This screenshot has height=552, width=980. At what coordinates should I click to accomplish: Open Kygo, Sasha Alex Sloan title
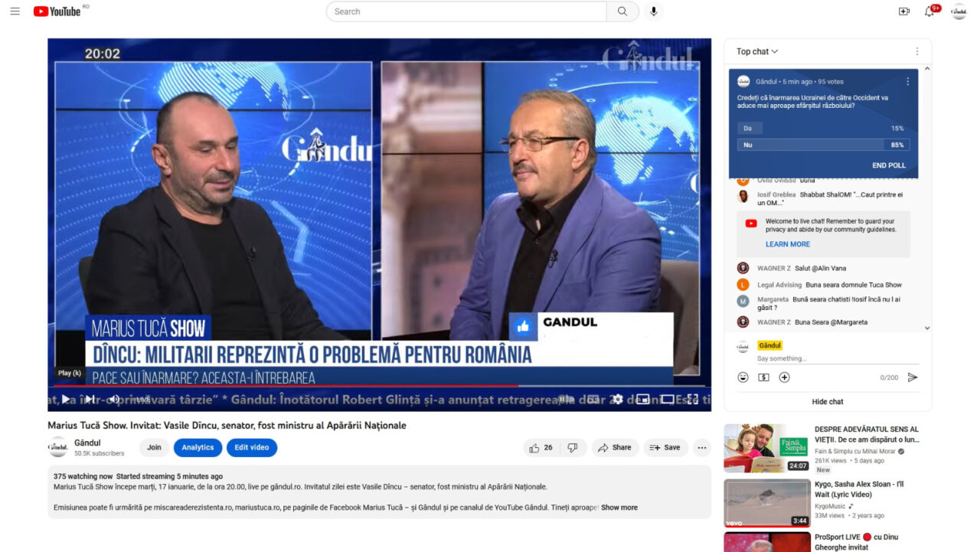click(x=859, y=489)
